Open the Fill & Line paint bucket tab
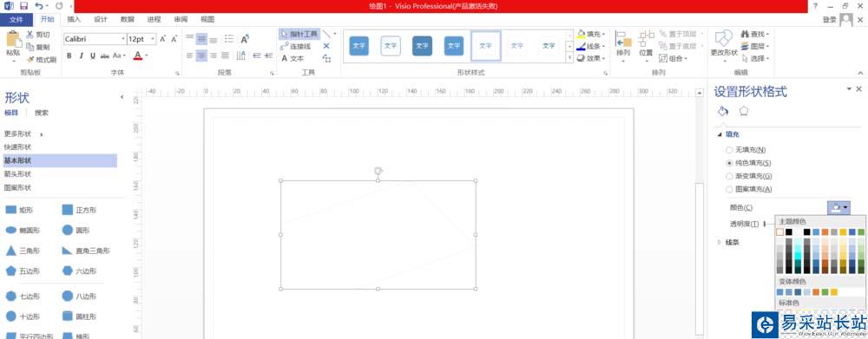This screenshot has height=339, width=868. [722, 111]
